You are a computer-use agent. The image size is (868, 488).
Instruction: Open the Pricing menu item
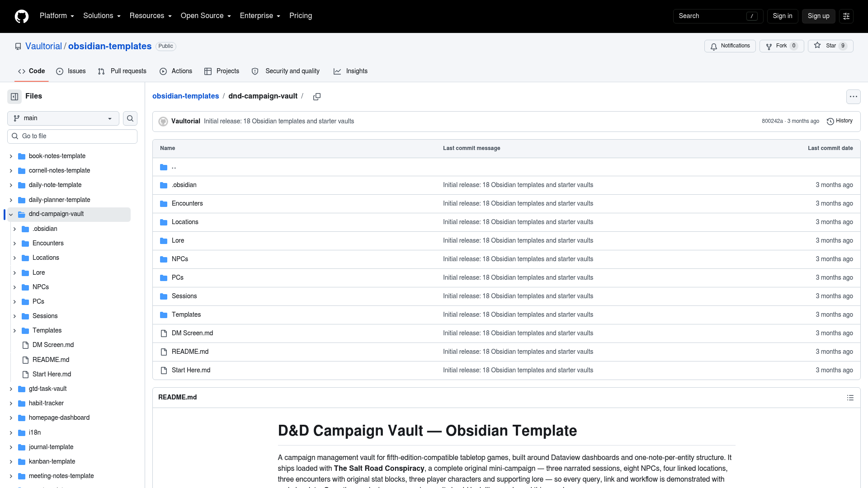301,16
